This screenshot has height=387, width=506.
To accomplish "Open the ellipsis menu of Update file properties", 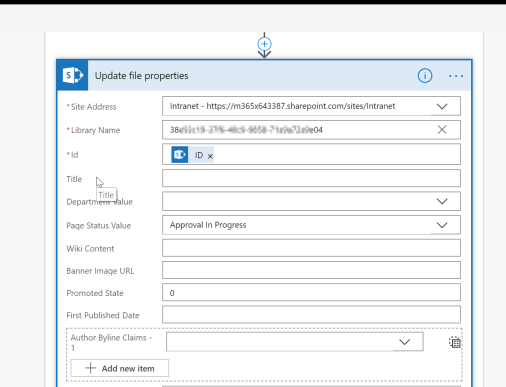I will tap(456, 76).
